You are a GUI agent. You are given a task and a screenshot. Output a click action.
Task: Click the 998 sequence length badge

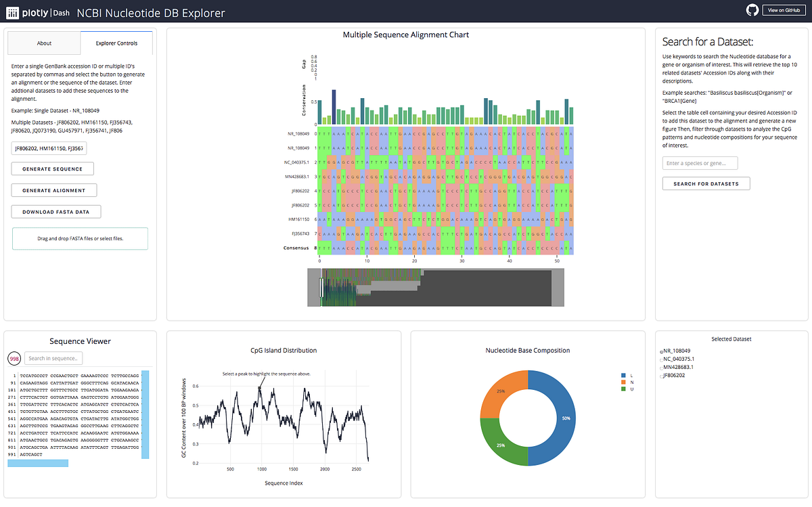(14, 358)
